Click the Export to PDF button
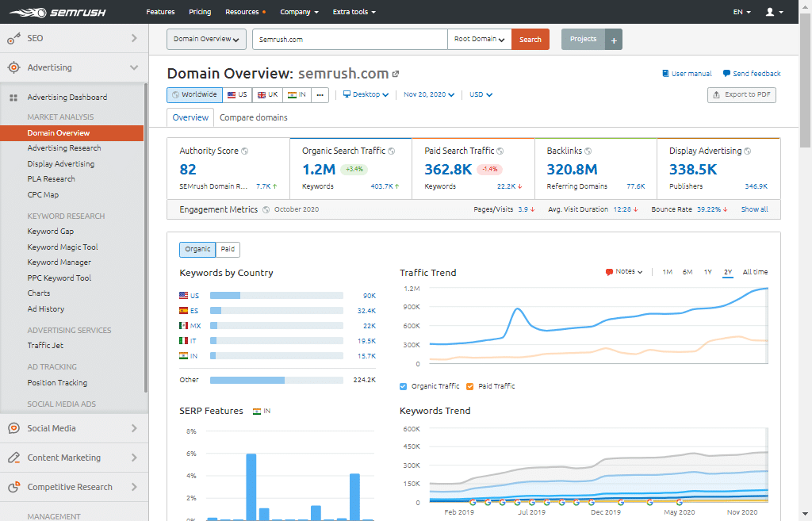Screen dimensions: 812x521 tap(741, 94)
